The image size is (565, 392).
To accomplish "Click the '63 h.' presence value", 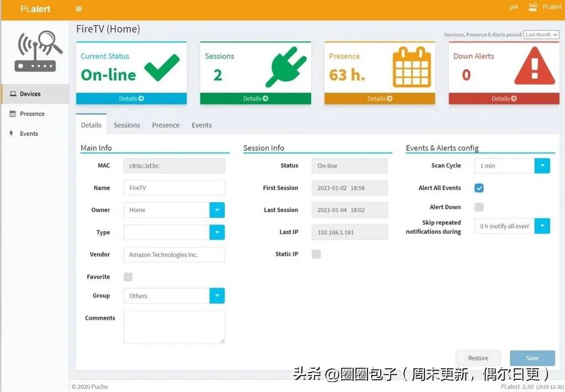I will click(347, 75).
